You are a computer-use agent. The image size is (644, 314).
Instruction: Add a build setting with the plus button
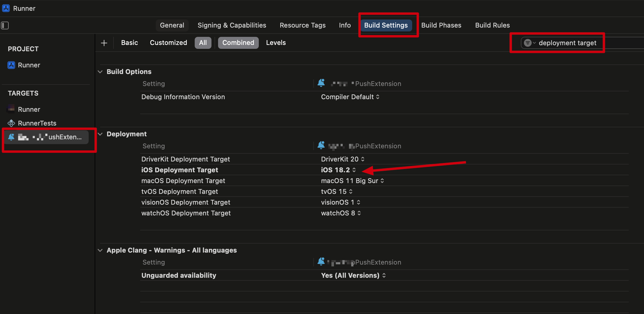pos(104,43)
